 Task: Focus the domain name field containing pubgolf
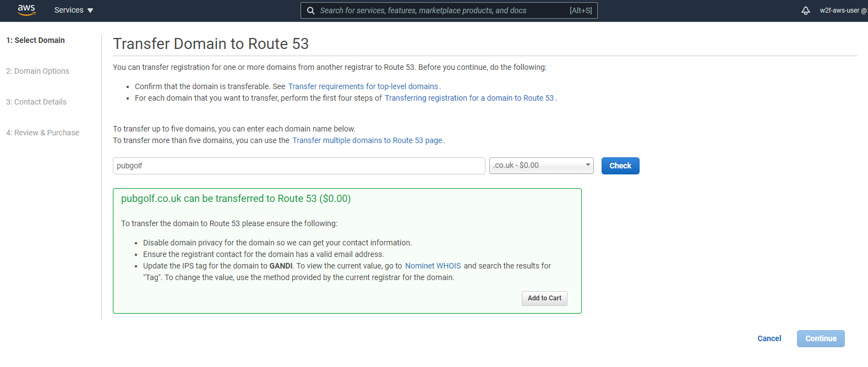tap(299, 166)
